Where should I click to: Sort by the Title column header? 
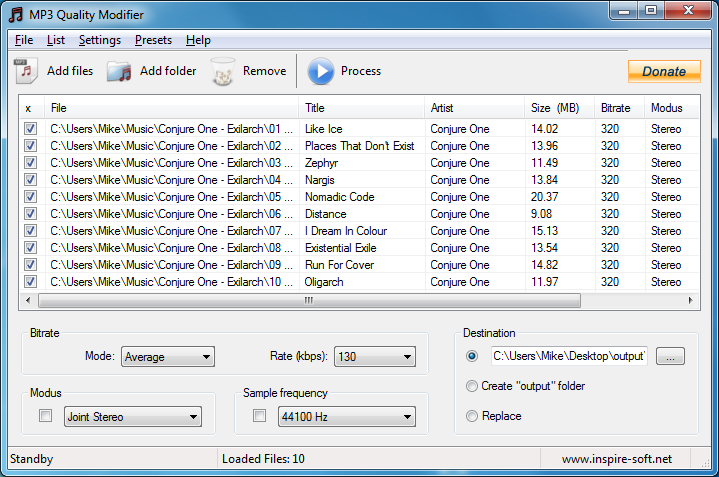pyautogui.click(x=362, y=108)
